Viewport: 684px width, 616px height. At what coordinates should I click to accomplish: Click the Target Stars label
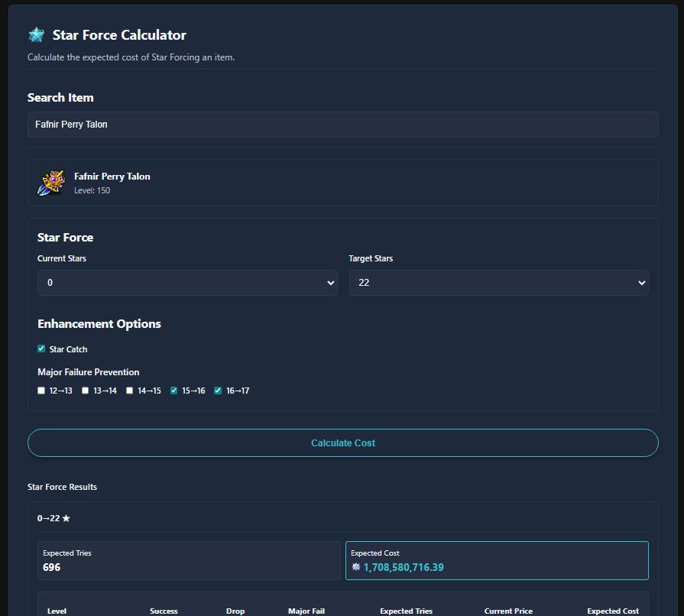371,258
